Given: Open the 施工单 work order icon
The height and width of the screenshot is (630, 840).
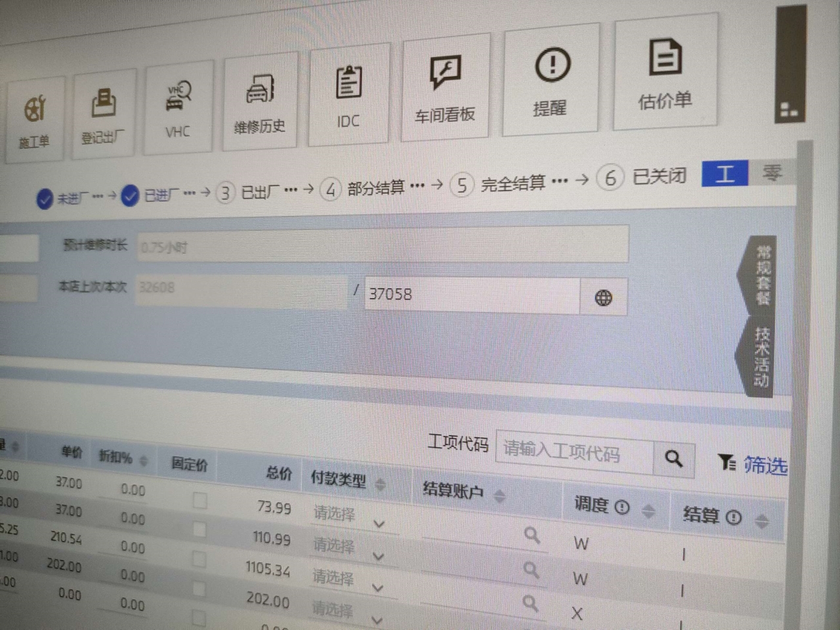Looking at the screenshot, I should pos(34,119).
